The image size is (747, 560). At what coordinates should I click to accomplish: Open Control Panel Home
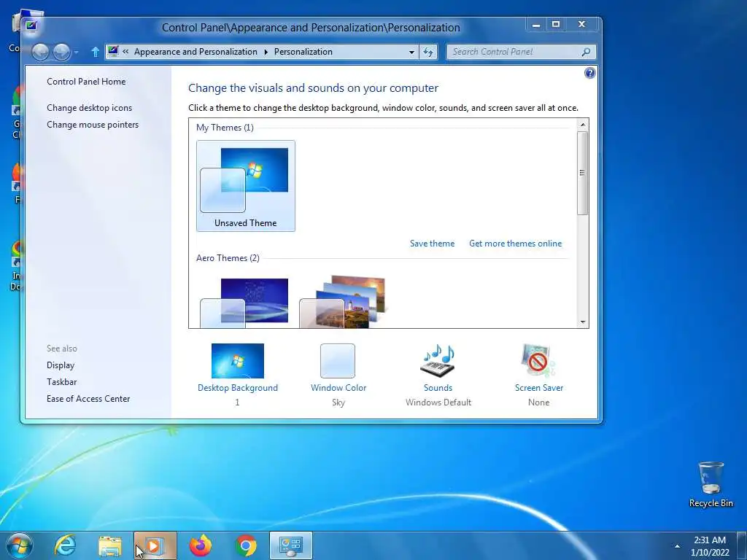click(86, 82)
